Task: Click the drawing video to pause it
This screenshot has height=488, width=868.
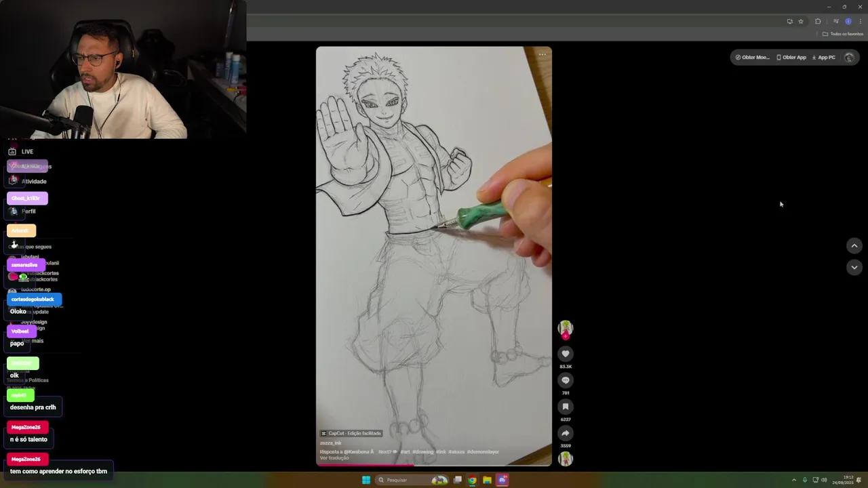Action: [x=434, y=256]
